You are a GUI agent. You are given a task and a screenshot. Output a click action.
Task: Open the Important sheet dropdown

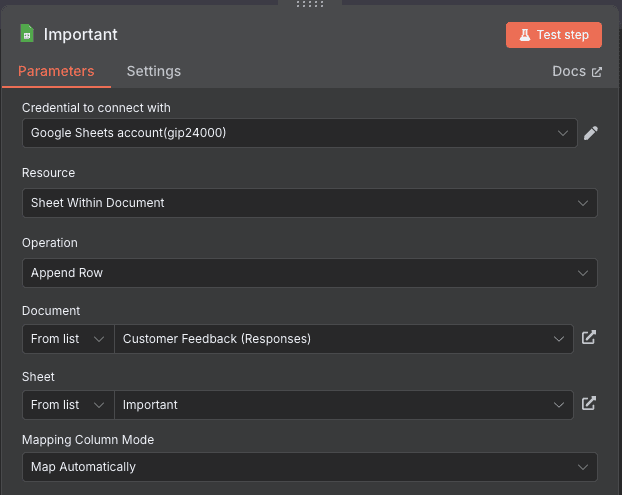point(344,405)
